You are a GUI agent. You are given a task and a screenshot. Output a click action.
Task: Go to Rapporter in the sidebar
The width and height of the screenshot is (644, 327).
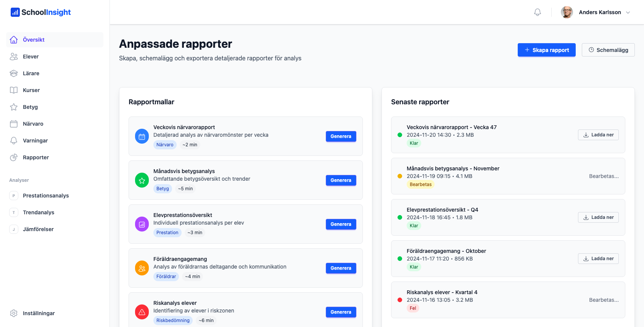(35, 157)
